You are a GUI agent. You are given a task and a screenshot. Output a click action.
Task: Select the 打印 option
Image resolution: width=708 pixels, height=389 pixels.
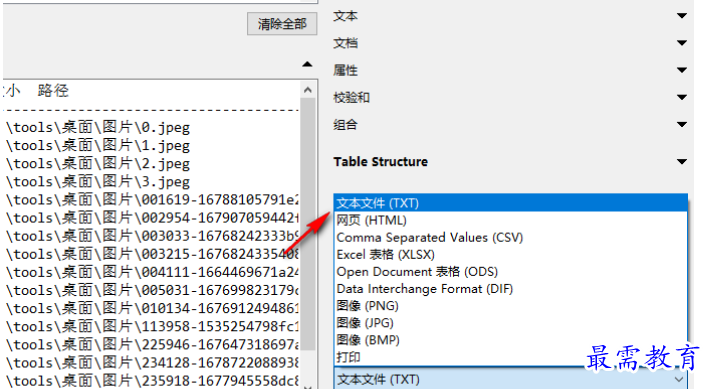(x=510, y=357)
